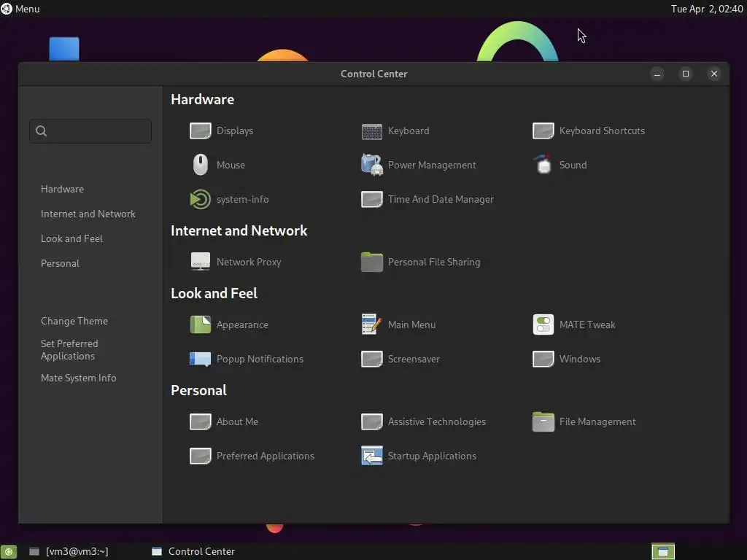This screenshot has height=560, width=747.
Task: Click Set Preferred Applications link
Action: pos(69,350)
